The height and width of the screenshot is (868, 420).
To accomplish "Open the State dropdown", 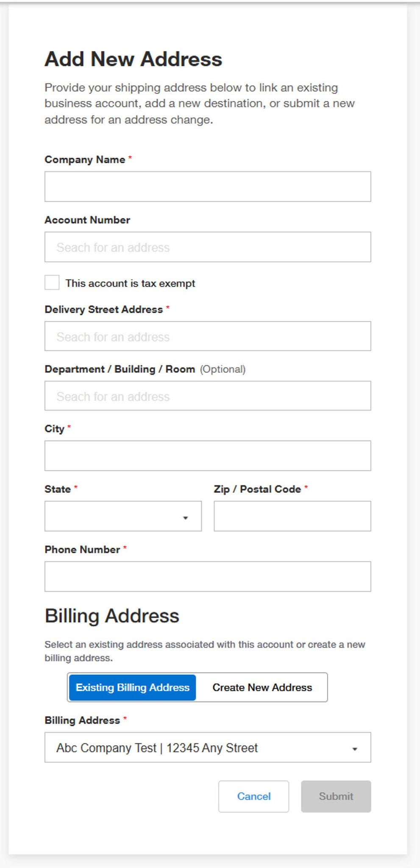I will 123,516.
